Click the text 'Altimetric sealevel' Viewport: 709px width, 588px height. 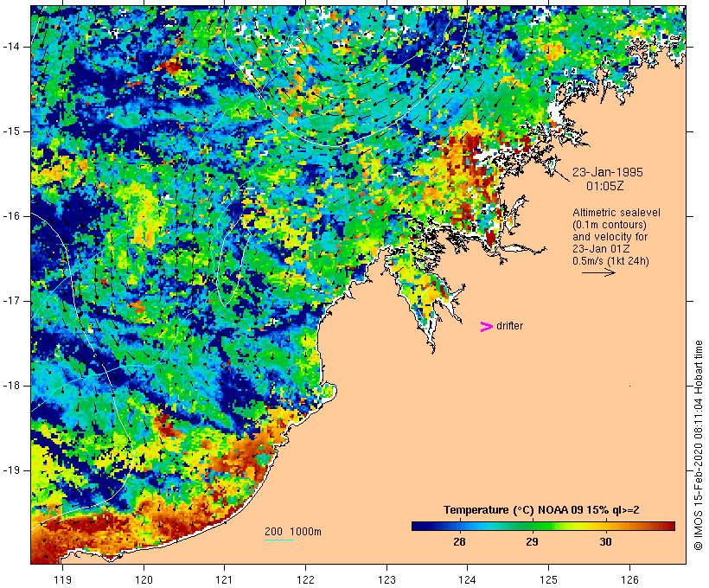(x=616, y=213)
